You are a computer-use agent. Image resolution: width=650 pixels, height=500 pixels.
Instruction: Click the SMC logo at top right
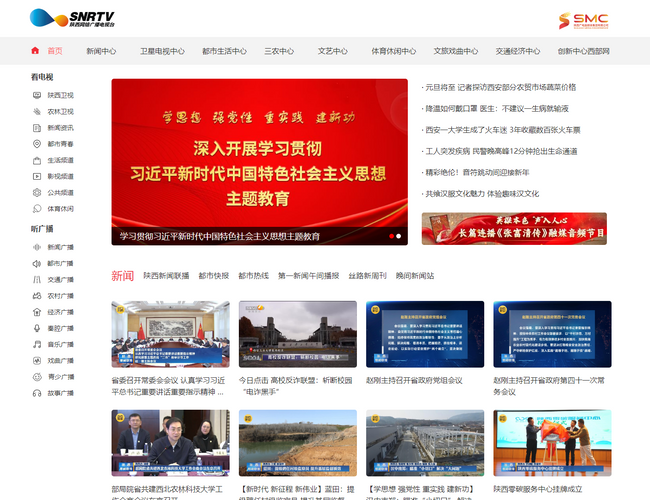[583, 20]
